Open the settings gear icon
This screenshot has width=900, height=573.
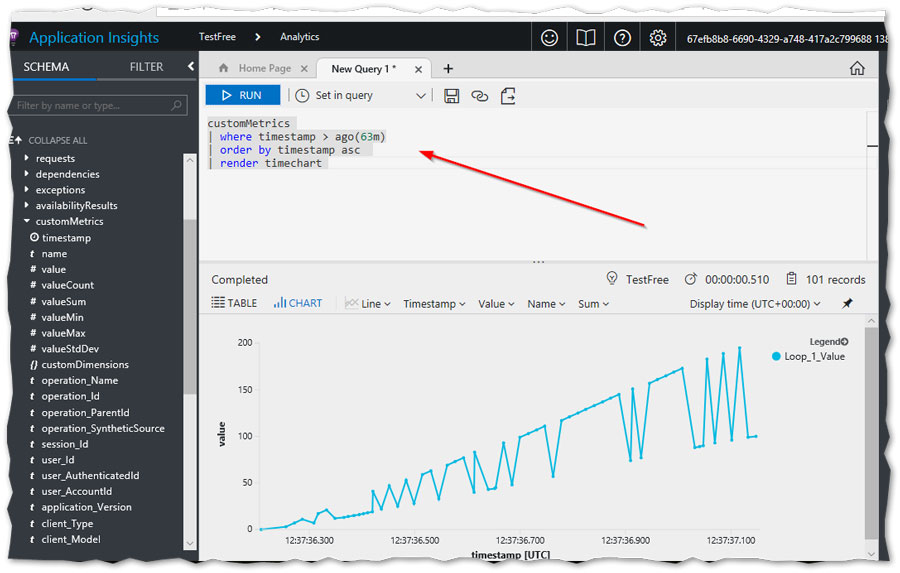click(658, 38)
